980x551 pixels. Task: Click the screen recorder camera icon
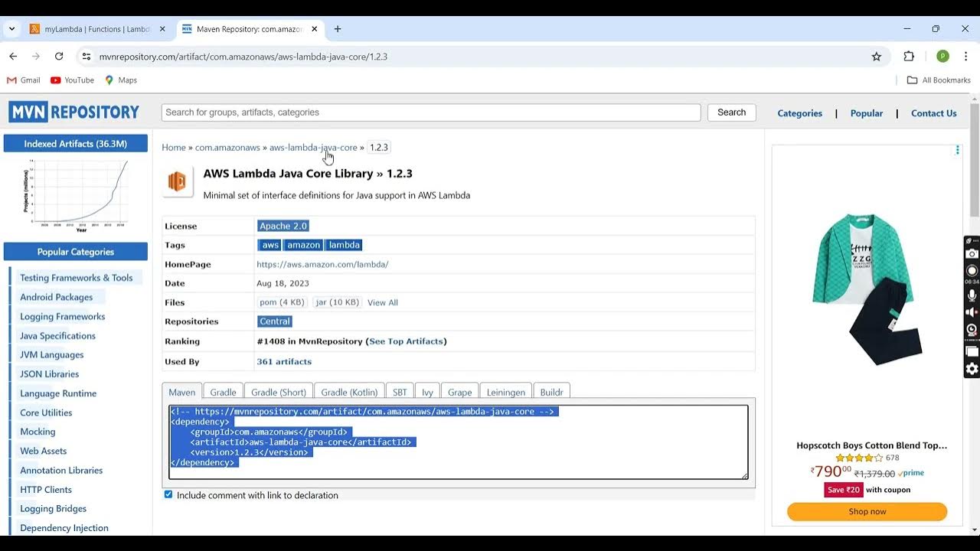[972, 253]
